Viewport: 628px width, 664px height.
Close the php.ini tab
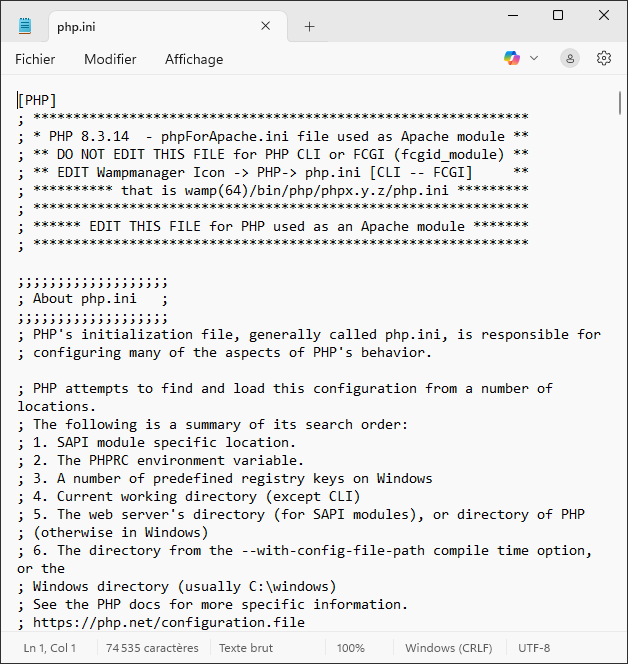point(266,26)
